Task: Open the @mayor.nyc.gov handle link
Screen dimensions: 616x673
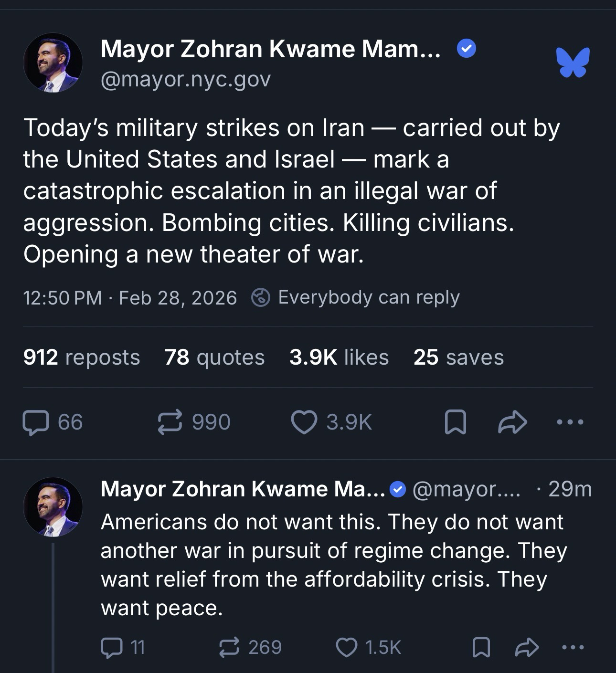Action: 186,79
